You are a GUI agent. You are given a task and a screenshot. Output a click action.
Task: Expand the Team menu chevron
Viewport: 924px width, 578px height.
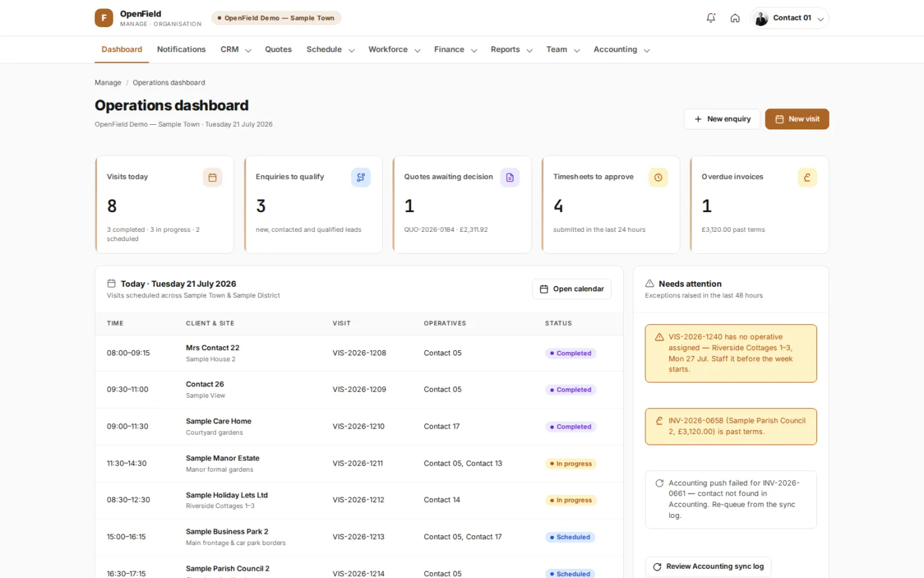(x=576, y=50)
